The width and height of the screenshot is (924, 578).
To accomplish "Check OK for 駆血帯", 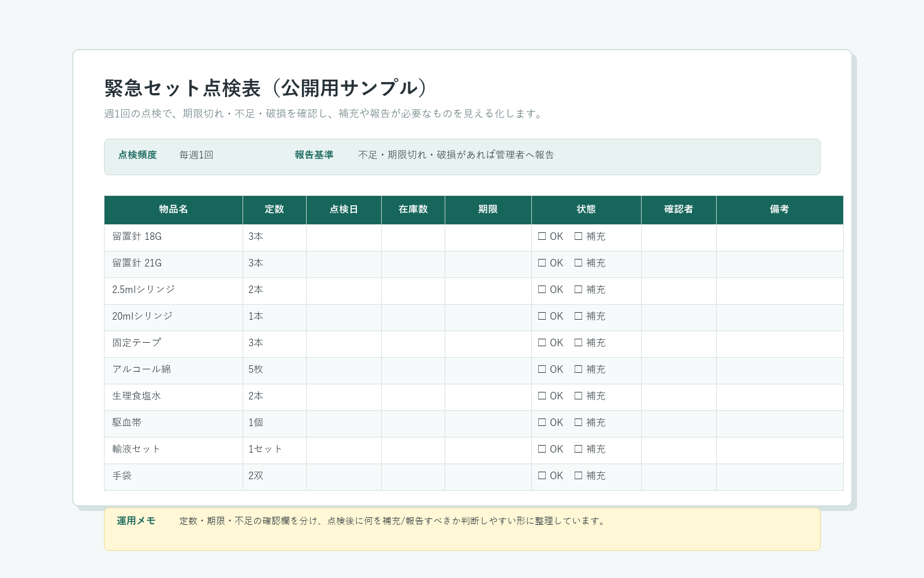I will [542, 423].
